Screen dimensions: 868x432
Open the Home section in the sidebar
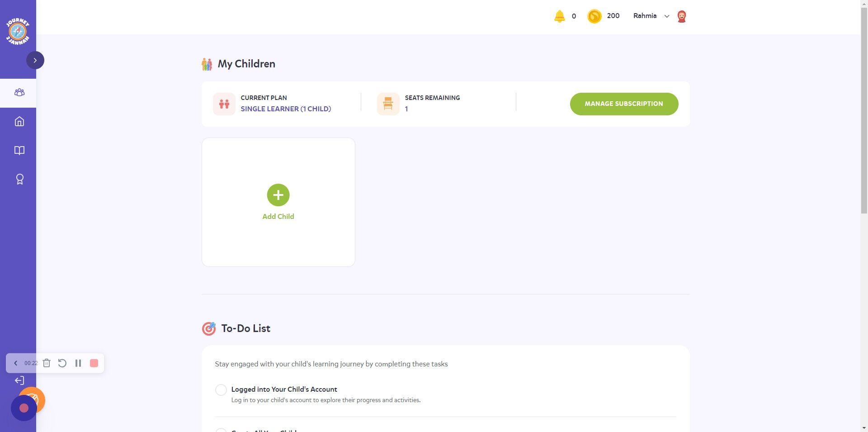(x=19, y=121)
